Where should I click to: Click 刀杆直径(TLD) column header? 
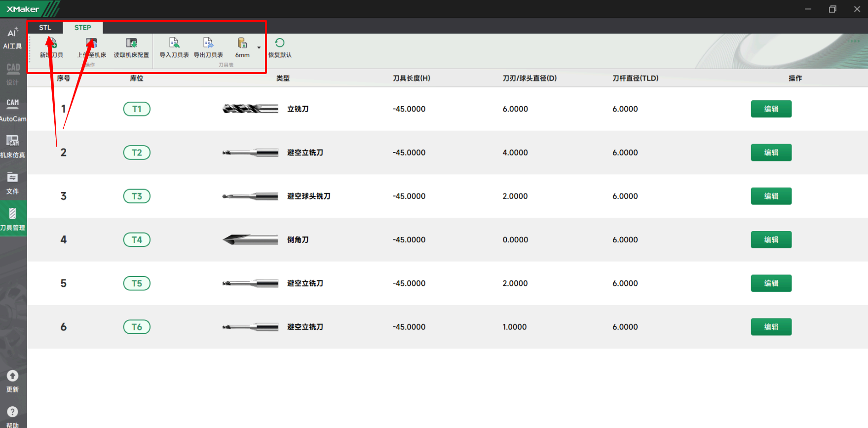(x=636, y=78)
